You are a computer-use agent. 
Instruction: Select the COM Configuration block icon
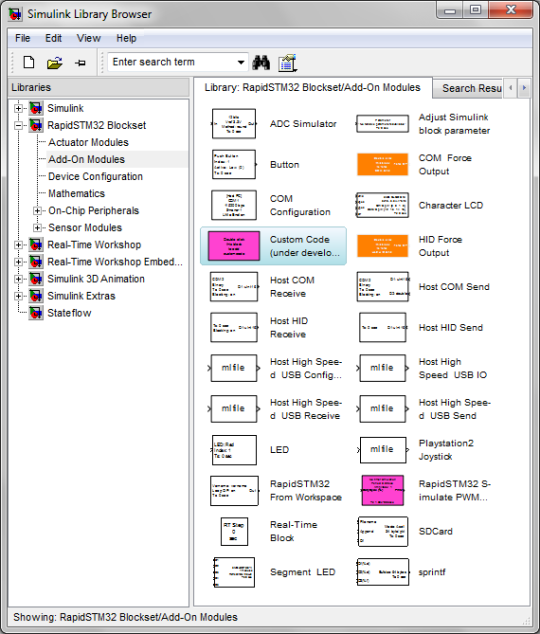coord(234,205)
